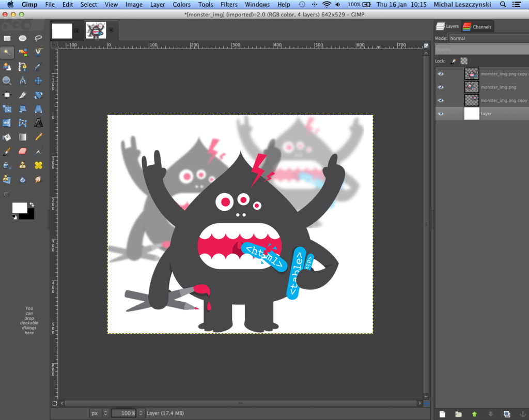
Task: Toggle visibility eye of the white Layer row
Action: click(x=441, y=114)
